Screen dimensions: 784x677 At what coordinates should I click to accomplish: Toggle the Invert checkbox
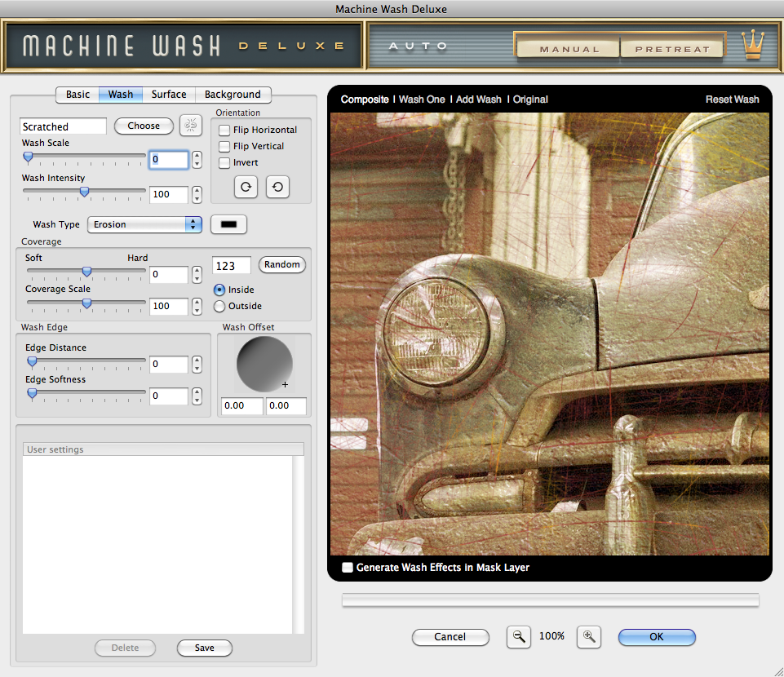point(224,163)
